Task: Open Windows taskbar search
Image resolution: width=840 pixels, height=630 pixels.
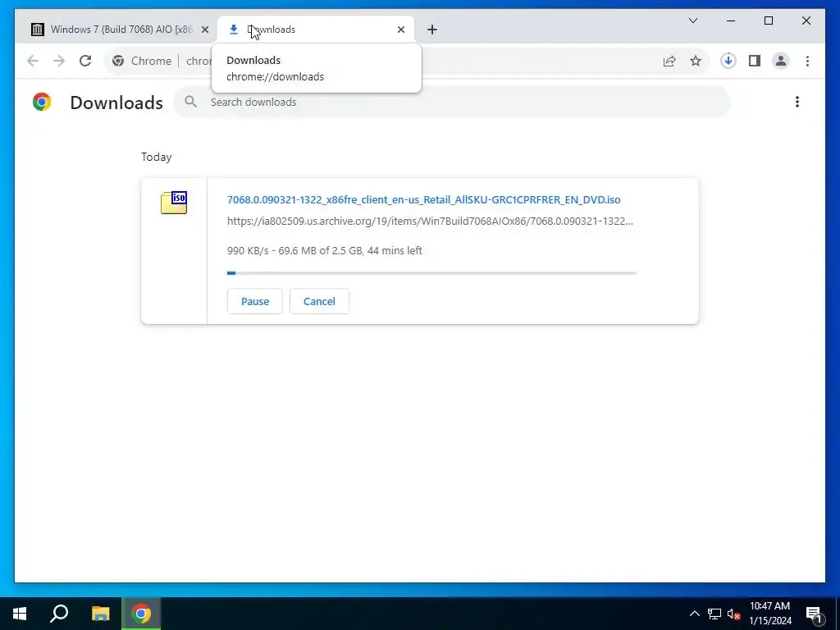Action: (59, 614)
